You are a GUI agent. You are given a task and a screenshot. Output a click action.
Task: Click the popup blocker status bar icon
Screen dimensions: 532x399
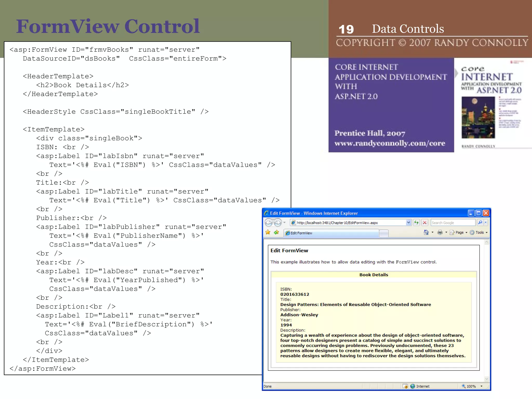(405, 386)
